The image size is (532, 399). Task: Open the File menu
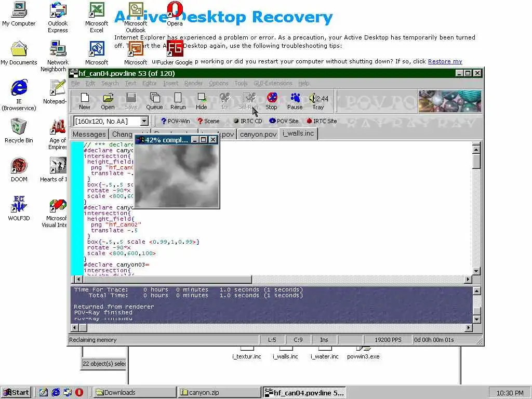coord(75,83)
